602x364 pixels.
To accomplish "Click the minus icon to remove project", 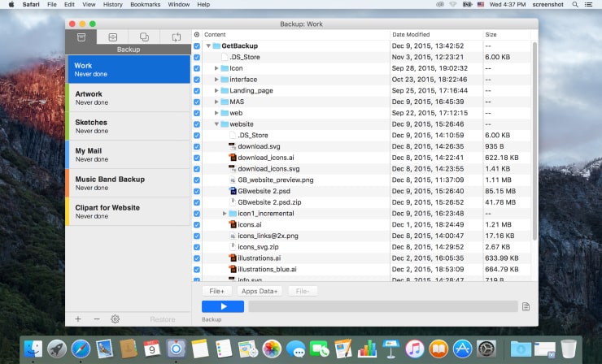I will (x=97, y=319).
